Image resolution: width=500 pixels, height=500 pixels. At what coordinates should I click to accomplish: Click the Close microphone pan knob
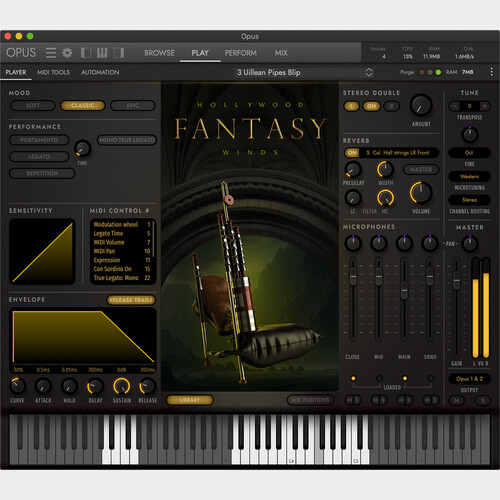coord(353,243)
